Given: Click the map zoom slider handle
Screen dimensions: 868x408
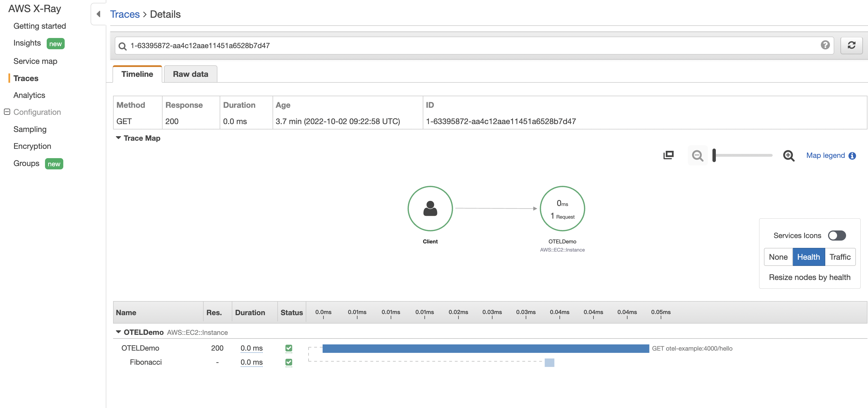Looking at the screenshot, I should (714, 155).
